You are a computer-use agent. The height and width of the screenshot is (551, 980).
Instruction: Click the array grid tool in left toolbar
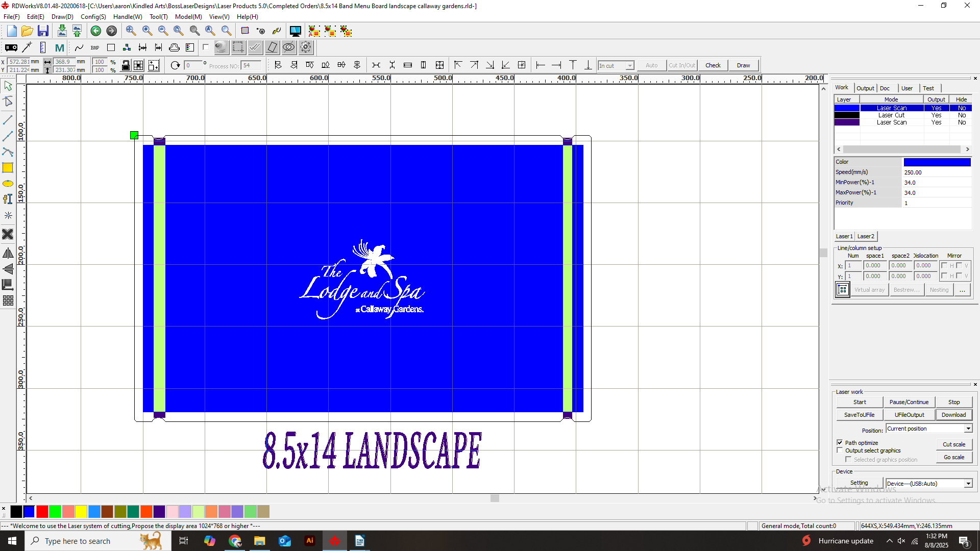(8, 300)
